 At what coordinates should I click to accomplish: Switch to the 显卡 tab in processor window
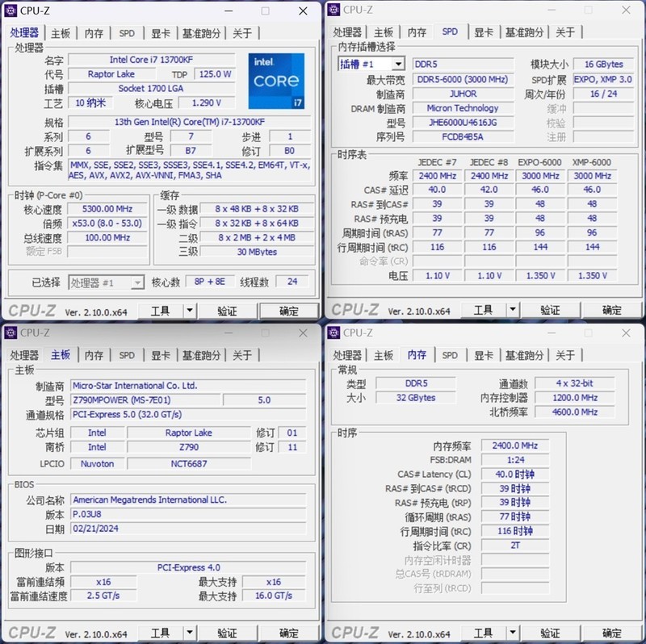coord(161,32)
